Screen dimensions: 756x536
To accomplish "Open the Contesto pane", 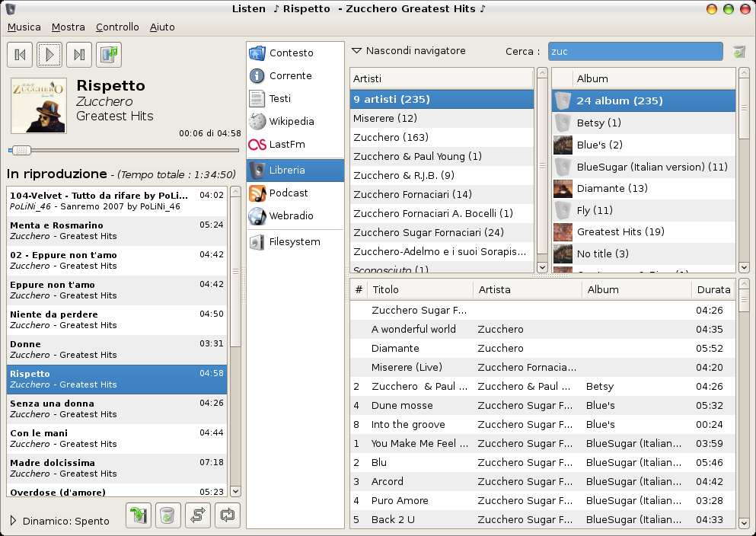I will pos(295,53).
